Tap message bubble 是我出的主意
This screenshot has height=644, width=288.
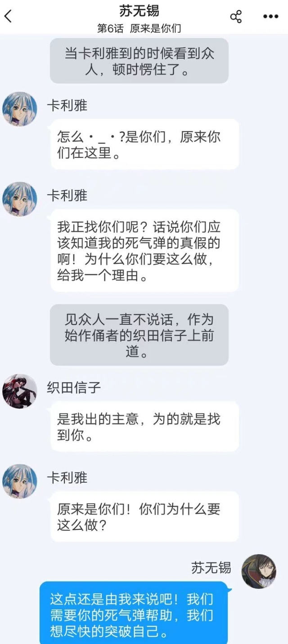[x=144, y=426]
